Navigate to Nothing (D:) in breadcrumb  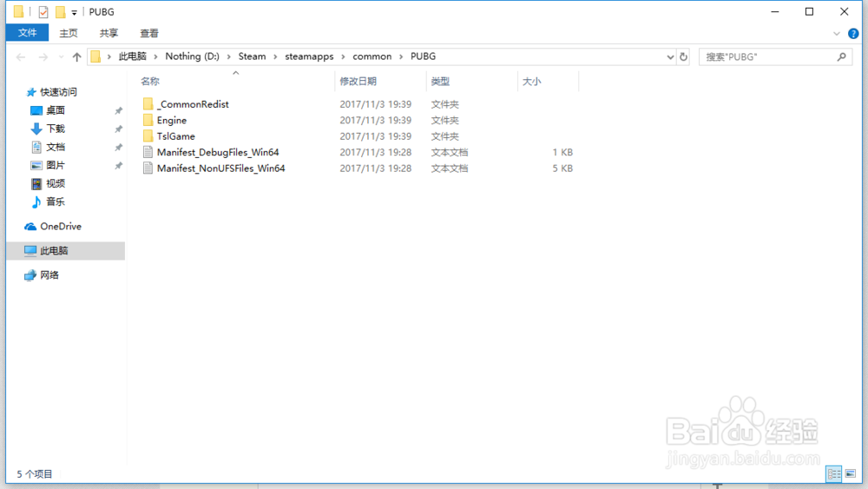pyautogui.click(x=192, y=56)
